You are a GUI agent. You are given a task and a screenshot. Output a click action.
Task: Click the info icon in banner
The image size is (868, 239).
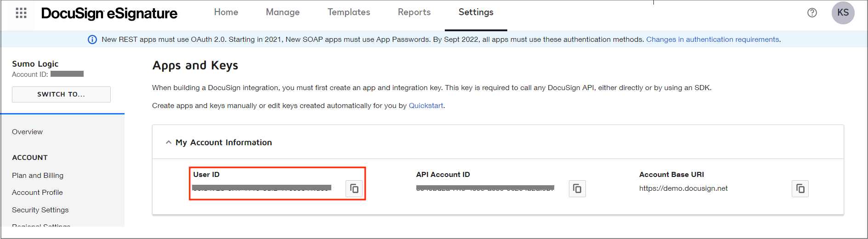pyautogui.click(x=92, y=40)
